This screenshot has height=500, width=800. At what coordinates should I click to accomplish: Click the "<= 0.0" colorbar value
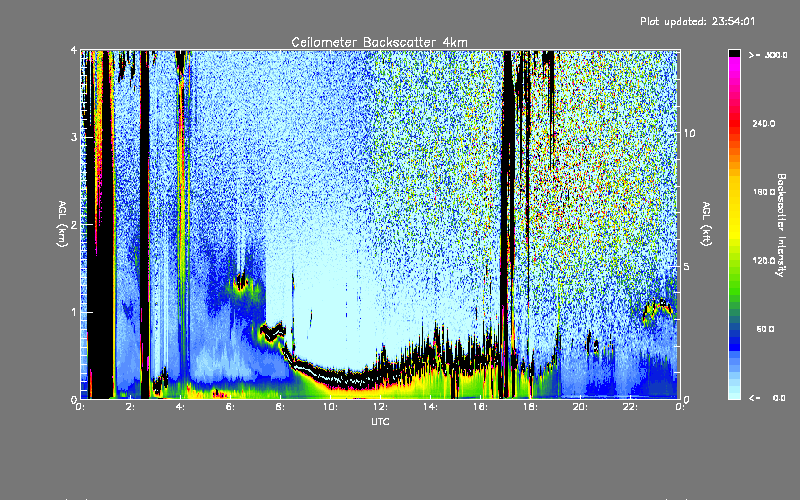(768, 398)
